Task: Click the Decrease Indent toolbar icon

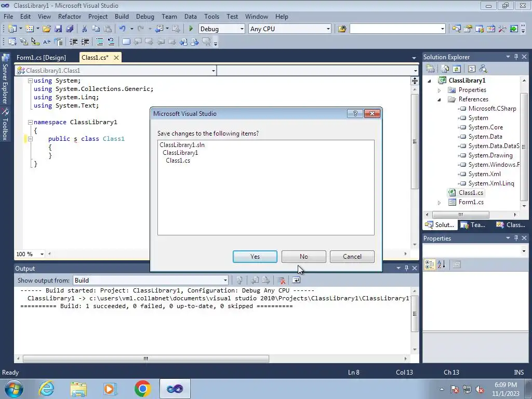Action: [73, 42]
